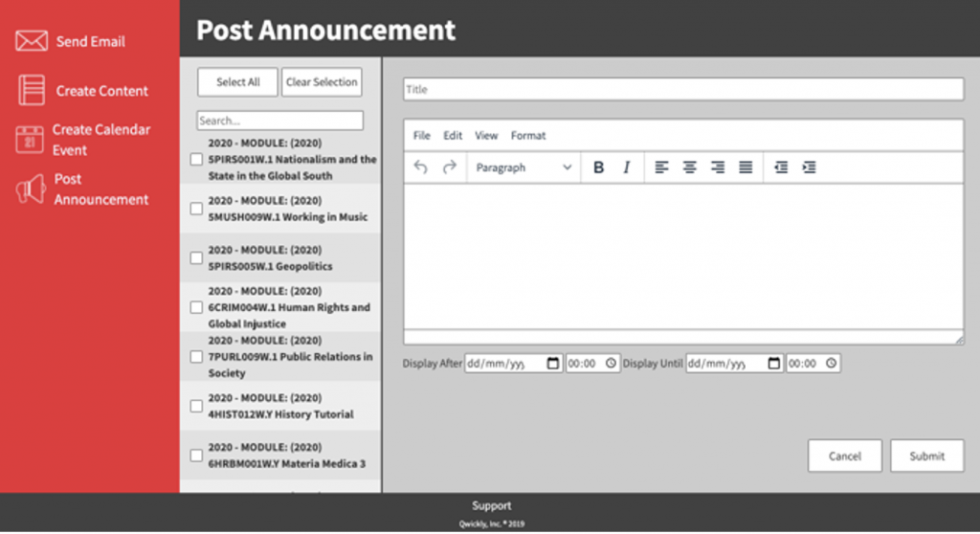Screen dimensions: 980x534
Task: Click the announcement Title field
Action: pos(683,89)
